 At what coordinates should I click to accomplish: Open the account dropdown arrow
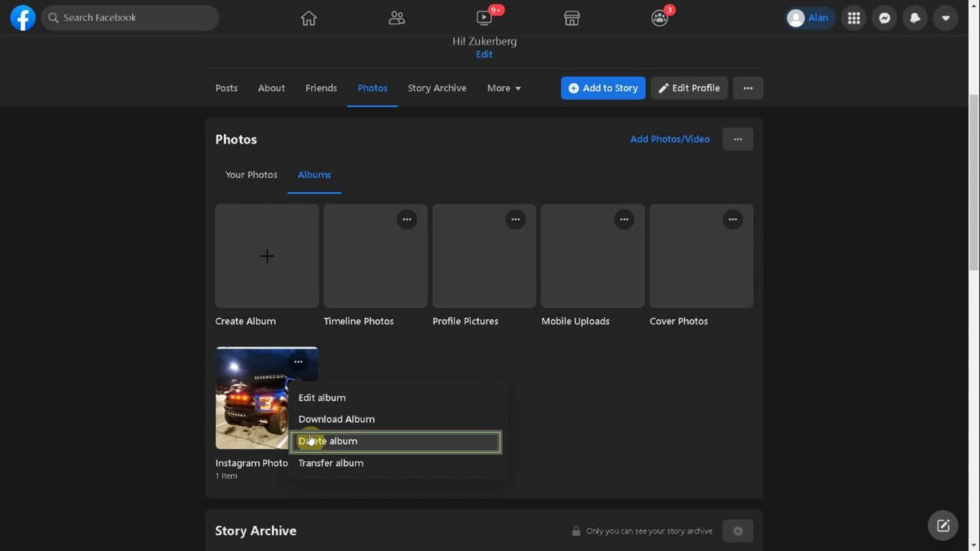tap(946, 18)
